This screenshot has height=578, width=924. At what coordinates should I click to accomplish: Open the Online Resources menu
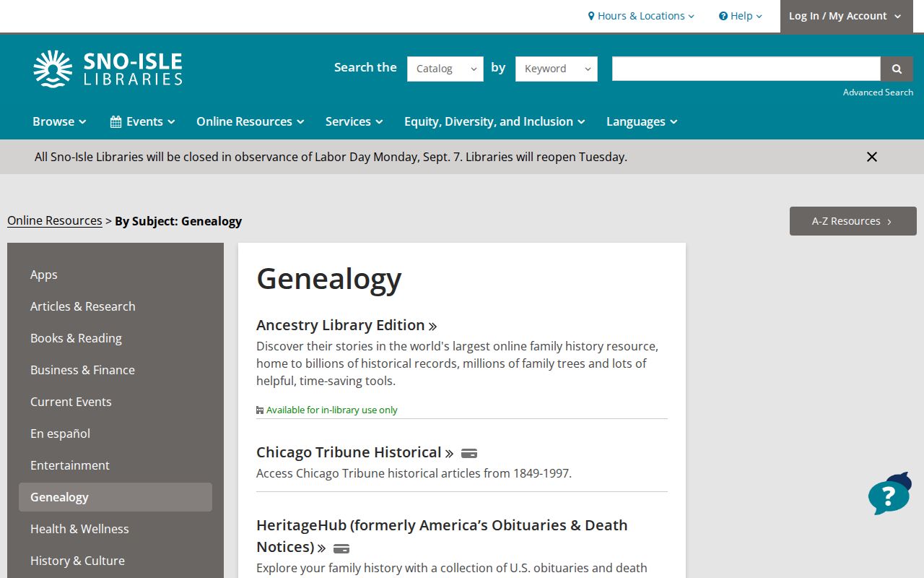coord(250,121)
